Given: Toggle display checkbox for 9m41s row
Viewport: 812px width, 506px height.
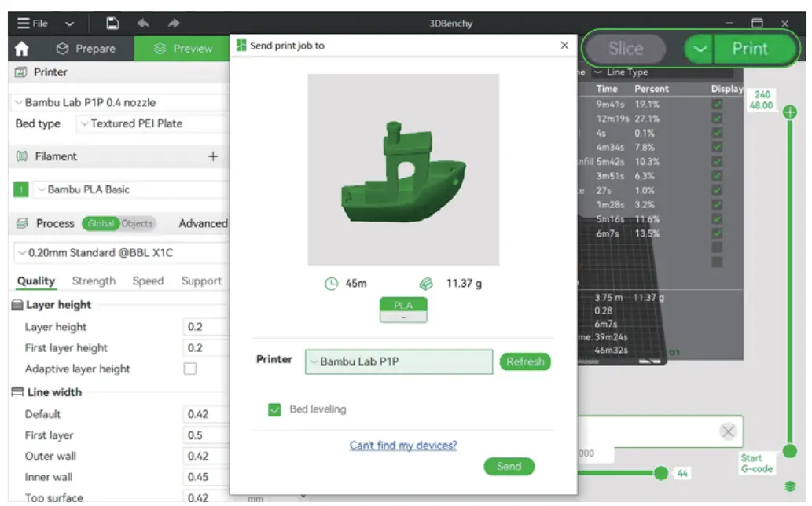Looking at the screenshot, I should coord(717,104).
